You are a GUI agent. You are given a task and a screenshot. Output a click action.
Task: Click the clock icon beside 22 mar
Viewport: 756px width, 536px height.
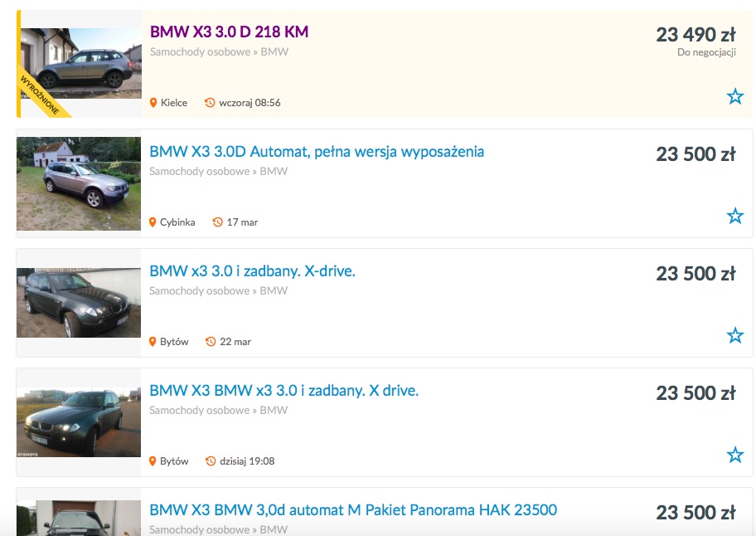(211, 342)
